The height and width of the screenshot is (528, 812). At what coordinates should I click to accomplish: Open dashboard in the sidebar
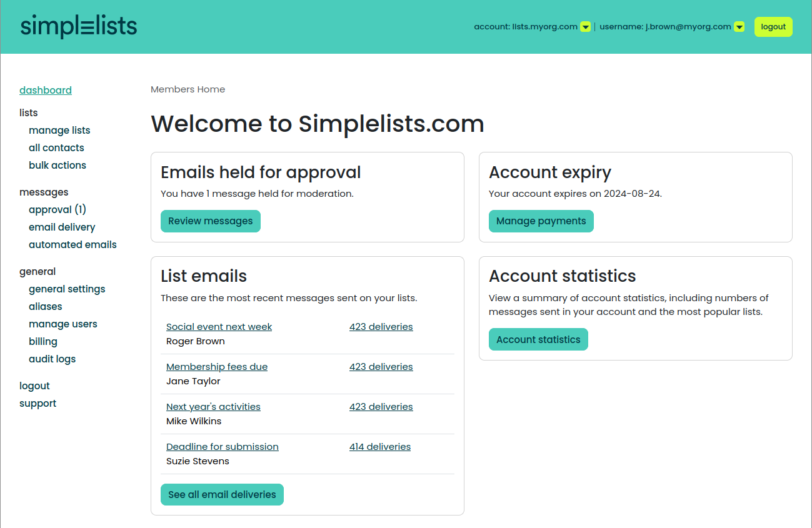[x=46, y=90]
